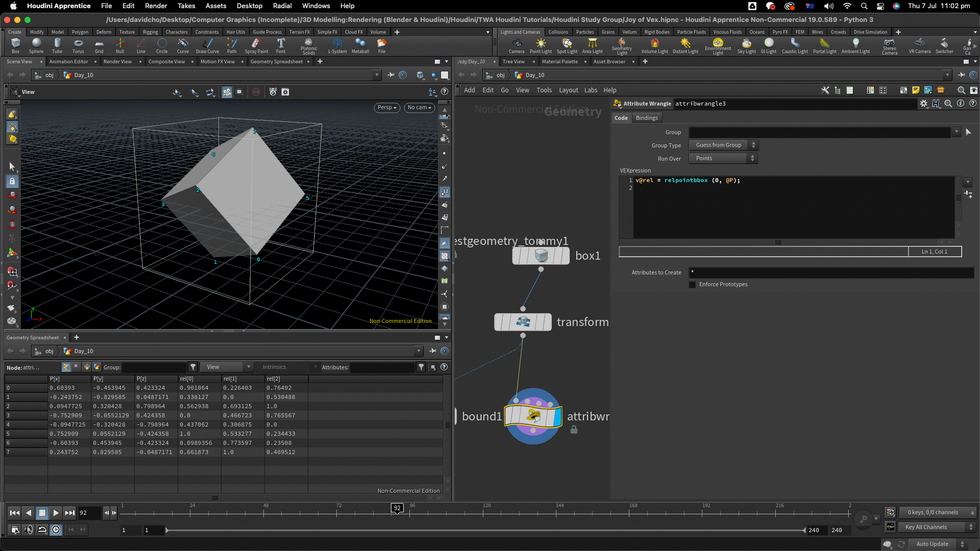The height and width of the screenshot is (551, 980).
Task: Switch to the Bindings tab
Action: [646, 118]
